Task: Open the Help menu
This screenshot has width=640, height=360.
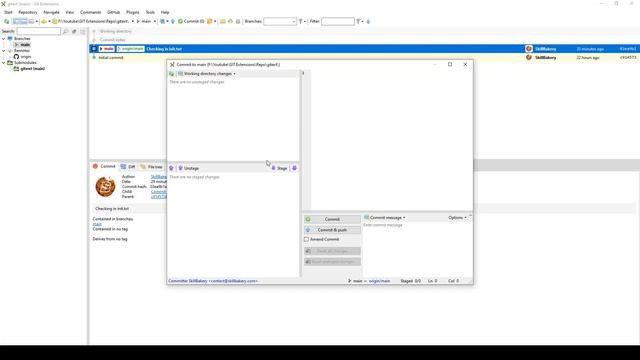Action: tap(165, 12)
